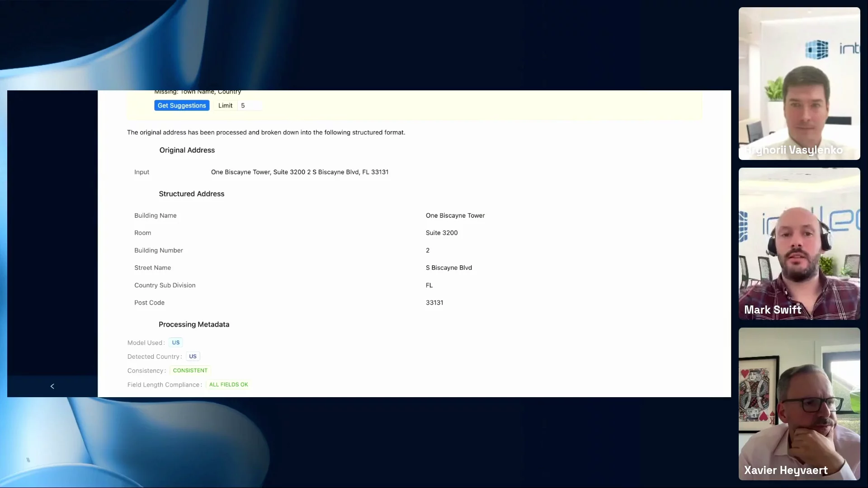868x488 pixels.
Task: Click the dark left sidebar panel
Action: tap(52, 233)
